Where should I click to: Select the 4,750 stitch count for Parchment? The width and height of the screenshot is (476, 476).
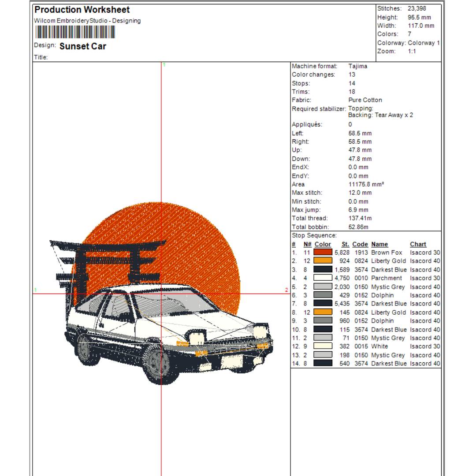coord(342,278)
